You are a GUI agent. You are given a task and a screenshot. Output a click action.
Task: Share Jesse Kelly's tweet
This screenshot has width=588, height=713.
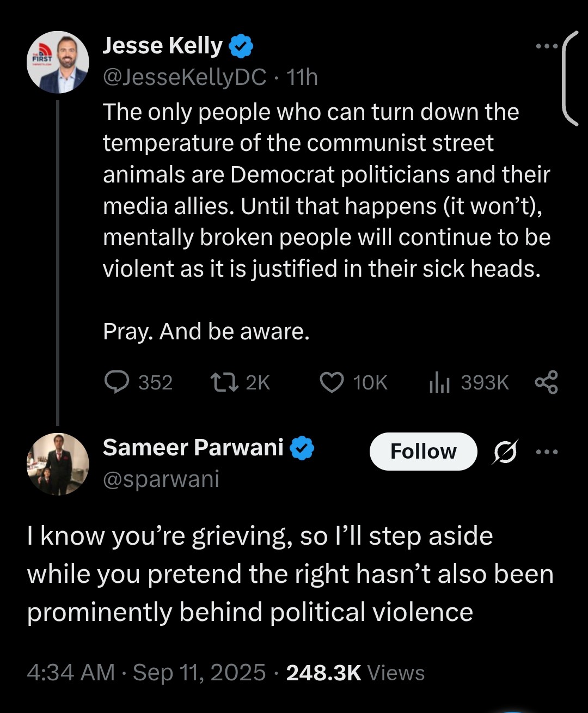(547, 382)
